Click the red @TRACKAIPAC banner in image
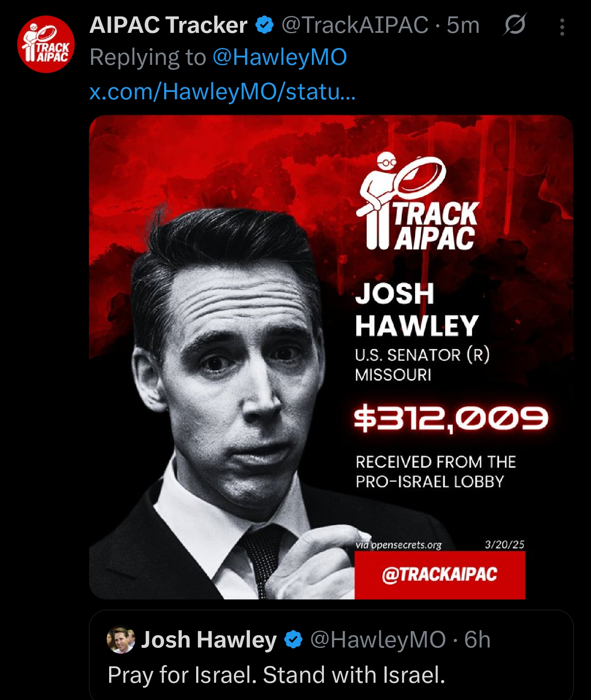Screen dimensions: 591x700 (440, 574)
